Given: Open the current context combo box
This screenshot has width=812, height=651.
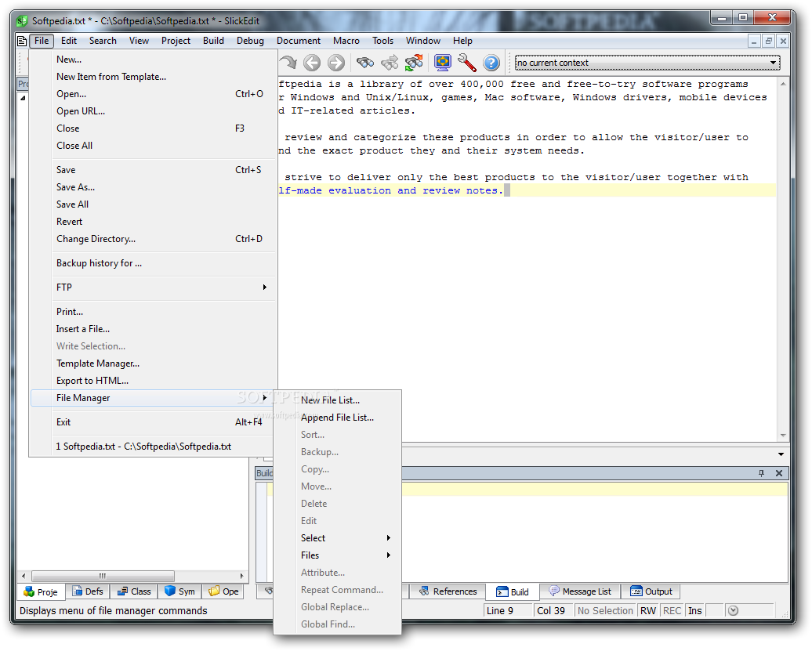Looking at the screenshot, I should pyautogui.click(x=647, y=63).
